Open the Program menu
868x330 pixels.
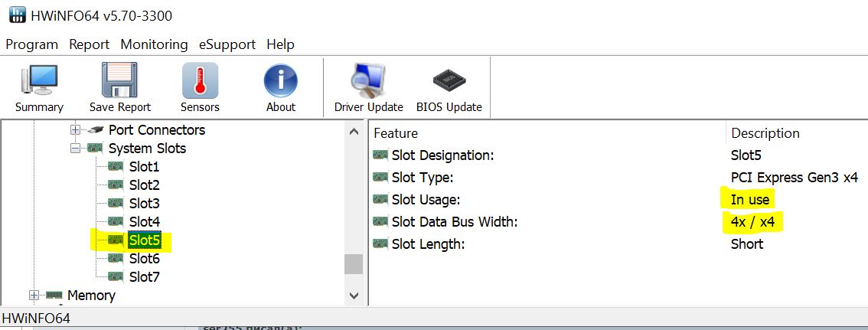click(32, 44)
